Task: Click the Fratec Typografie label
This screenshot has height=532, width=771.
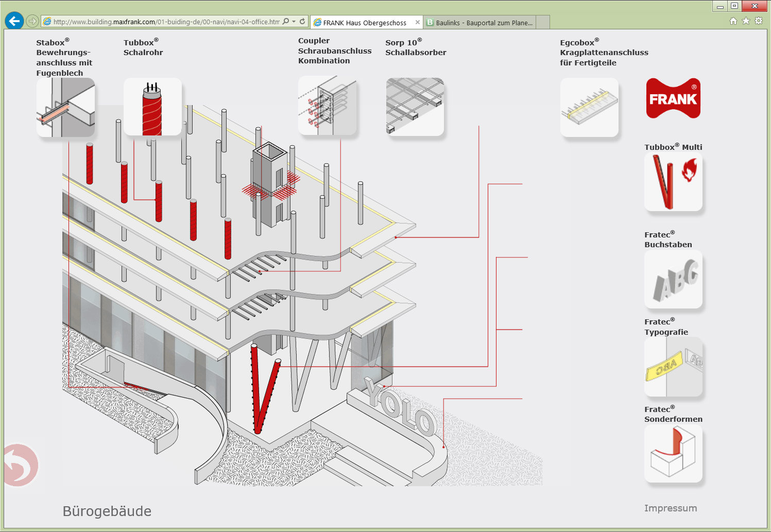Action: click(666, 327)
